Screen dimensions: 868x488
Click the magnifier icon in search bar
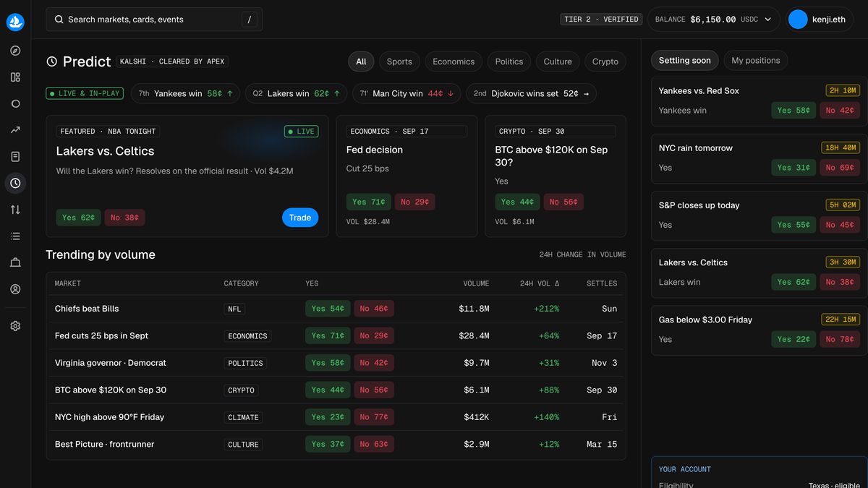tap(59, 20)
